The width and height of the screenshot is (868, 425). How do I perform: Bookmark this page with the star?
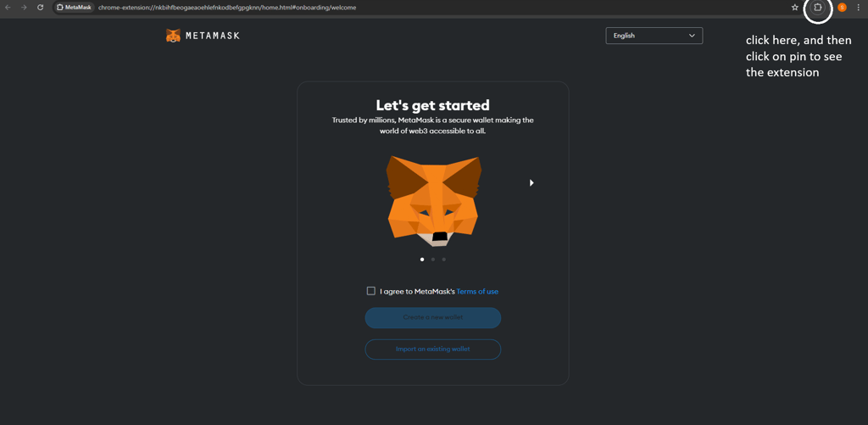point(795,8)
